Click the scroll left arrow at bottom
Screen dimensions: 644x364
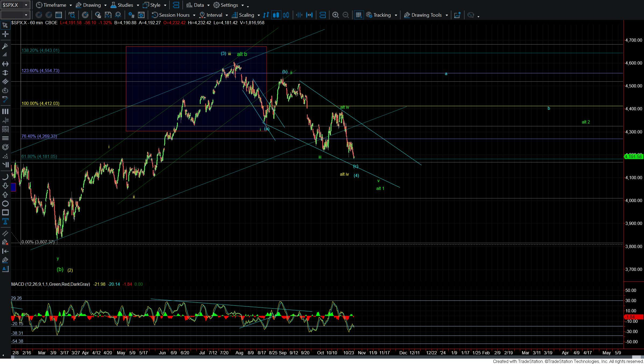click(3, 355)
